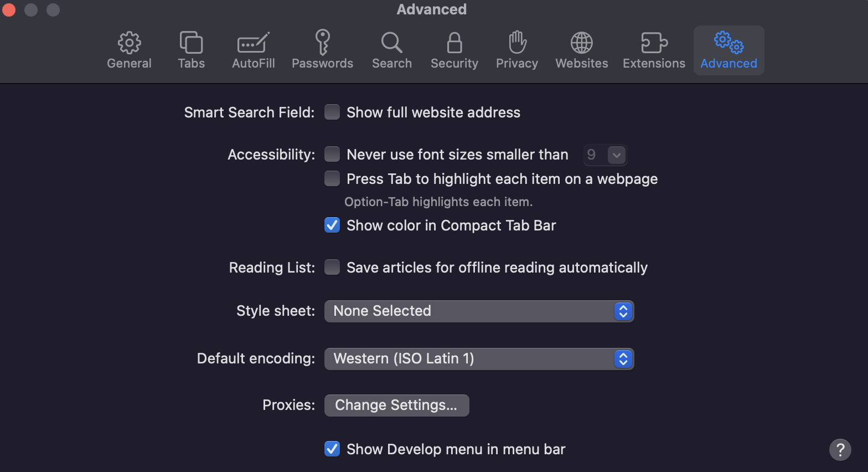Uncheck Show Develop menu in menu bar

coord(332,449)
